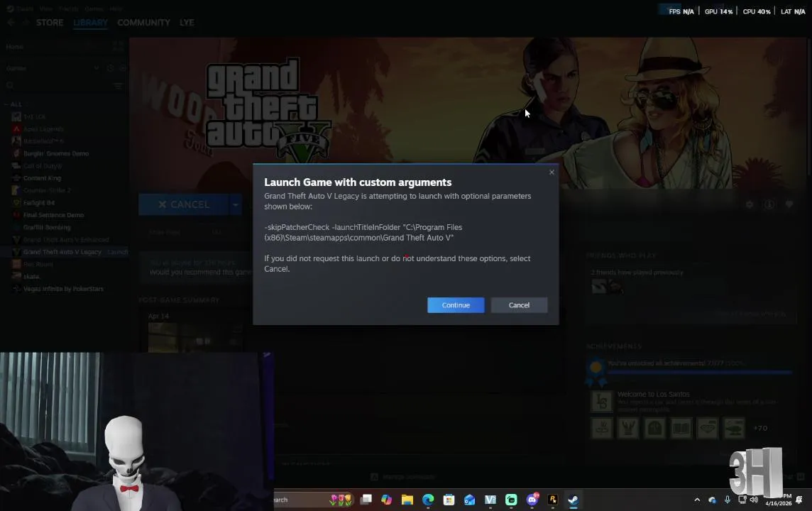The height and width of the screenshot is (511, 812).
Task: Click Cancel in the launch dialog
Action: coord(519,305)
